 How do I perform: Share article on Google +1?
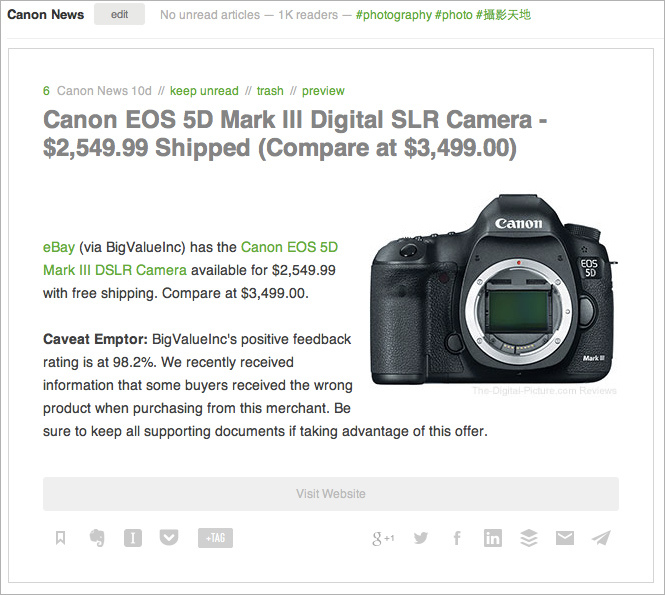[383, 538]
